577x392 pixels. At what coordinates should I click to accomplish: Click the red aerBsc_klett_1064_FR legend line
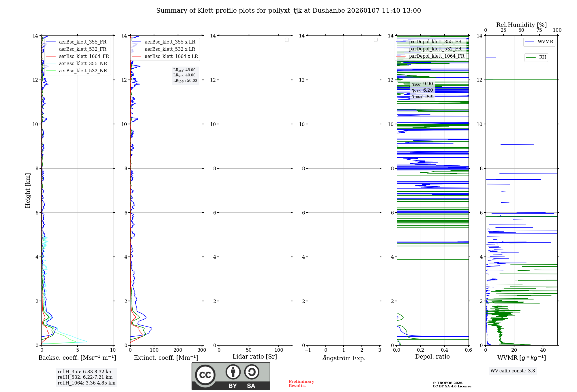[51, 56]
